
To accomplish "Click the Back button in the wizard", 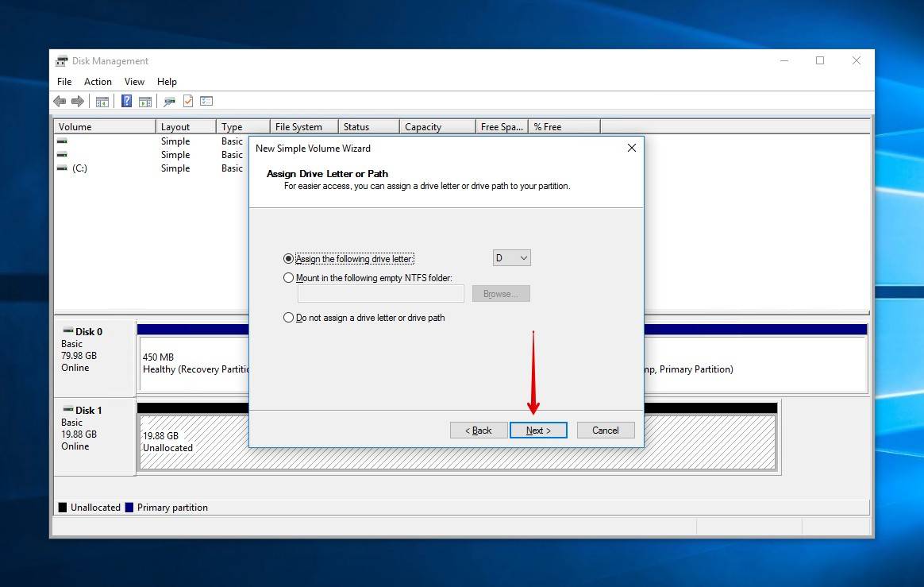I will (478, 430).
